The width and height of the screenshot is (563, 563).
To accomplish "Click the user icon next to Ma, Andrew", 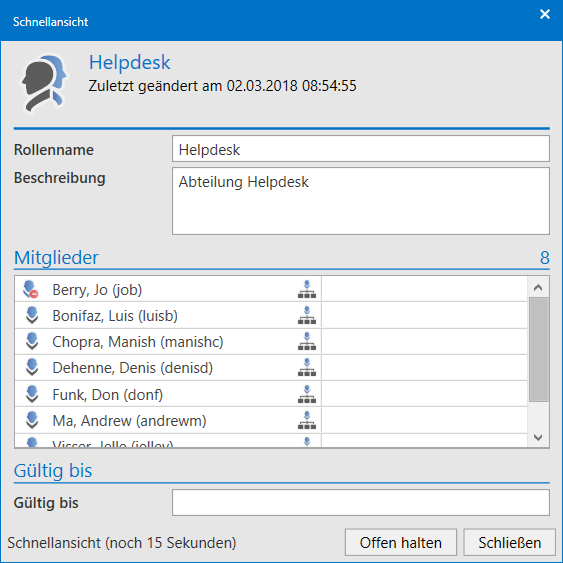I will point(32,420).
